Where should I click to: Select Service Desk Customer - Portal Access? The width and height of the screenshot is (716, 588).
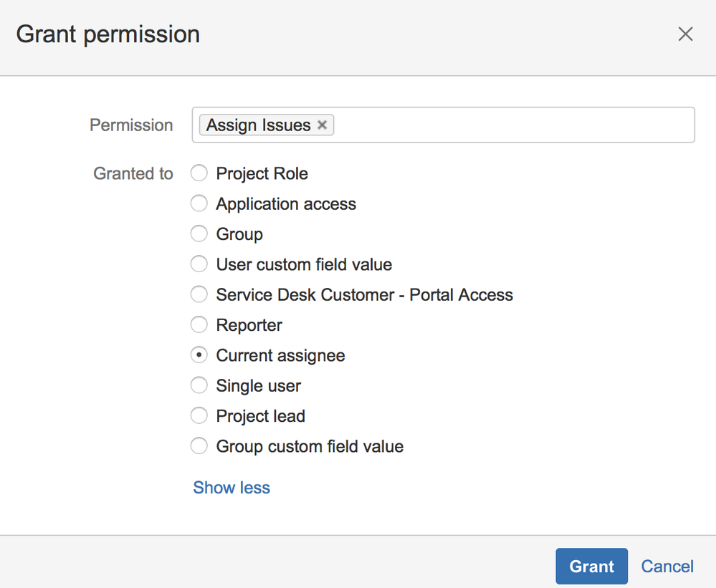(199, 294)
